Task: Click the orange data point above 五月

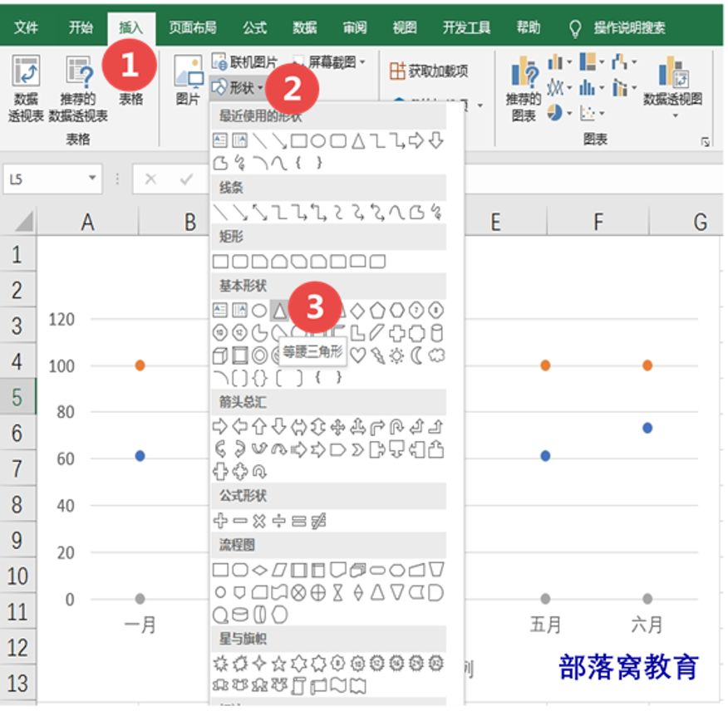Action: point(545,365)
